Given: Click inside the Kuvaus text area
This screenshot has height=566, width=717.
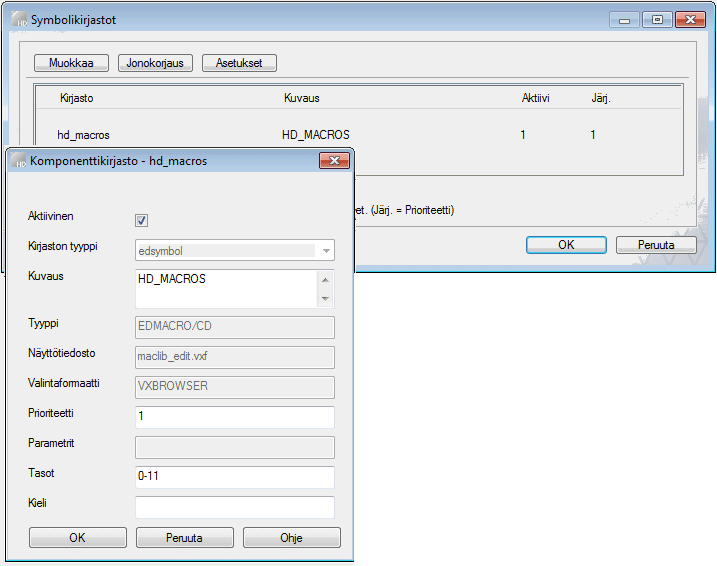Looking at the screenshot, I should (x=225, y=287).
